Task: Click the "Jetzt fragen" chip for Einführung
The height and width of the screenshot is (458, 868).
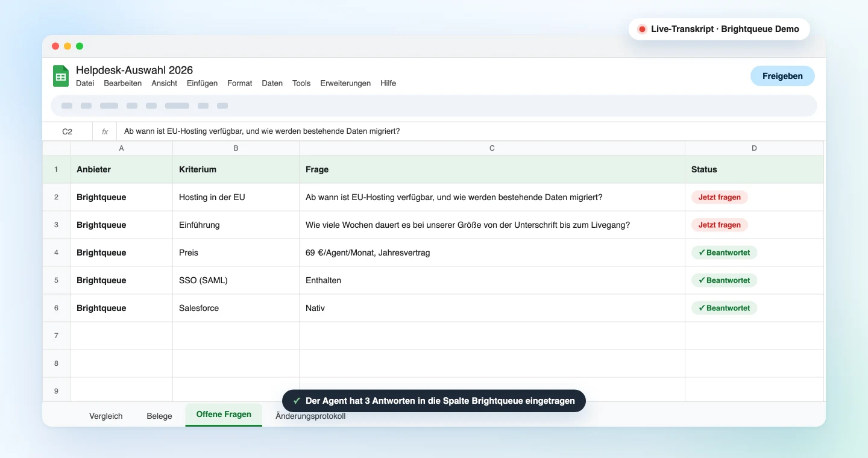Action: tap(720, 225)
